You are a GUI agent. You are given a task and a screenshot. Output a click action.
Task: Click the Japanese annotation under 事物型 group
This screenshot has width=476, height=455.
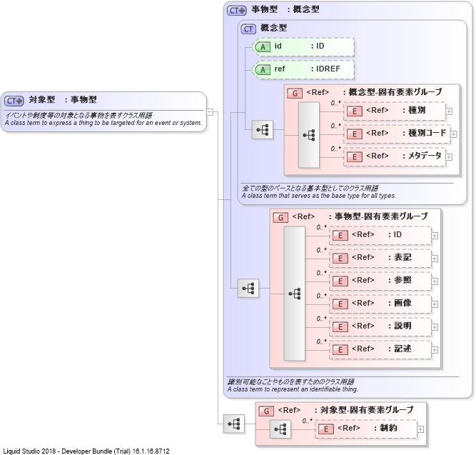(x=291, y=381)
